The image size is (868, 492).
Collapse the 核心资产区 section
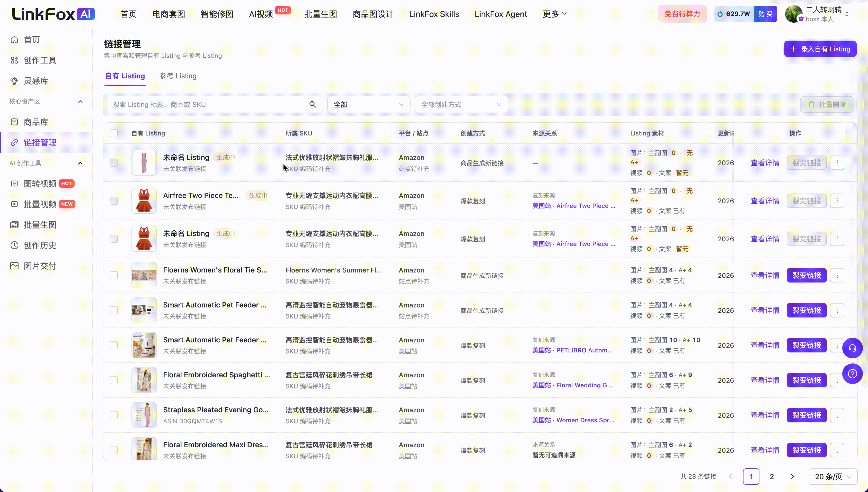(x=80, y=101)
